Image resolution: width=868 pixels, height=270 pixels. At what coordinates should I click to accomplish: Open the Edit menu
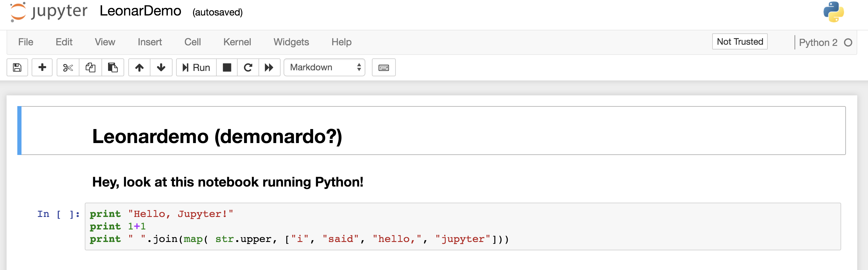pos(64,42)
